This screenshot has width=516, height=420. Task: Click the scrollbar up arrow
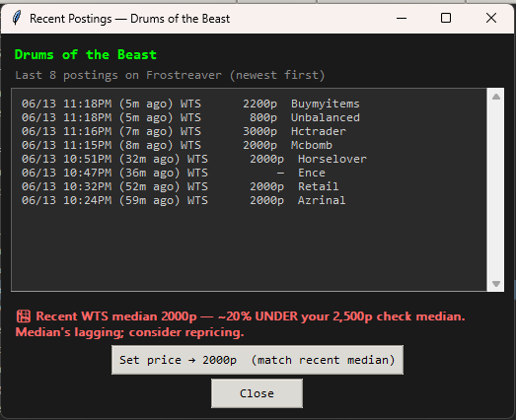pos(496,97)
